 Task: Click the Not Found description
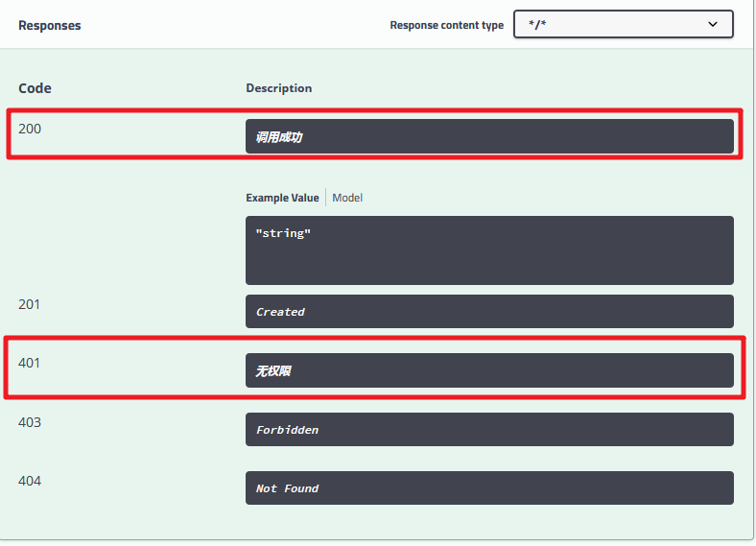point(489,488)
